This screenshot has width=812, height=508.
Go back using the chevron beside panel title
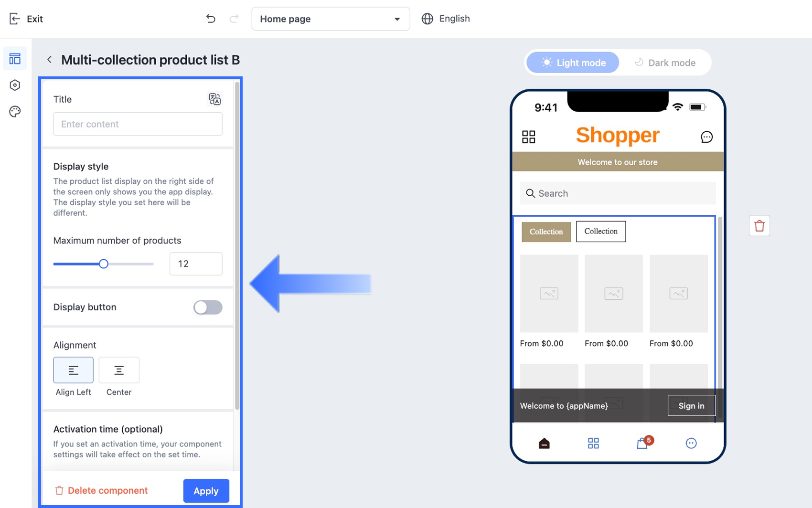pos(49,60)
